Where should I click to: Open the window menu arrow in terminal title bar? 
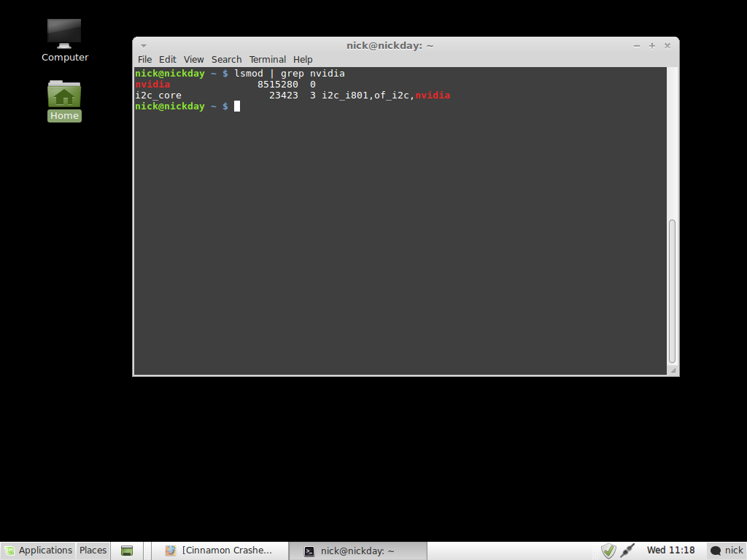click(x=144, y=46)
